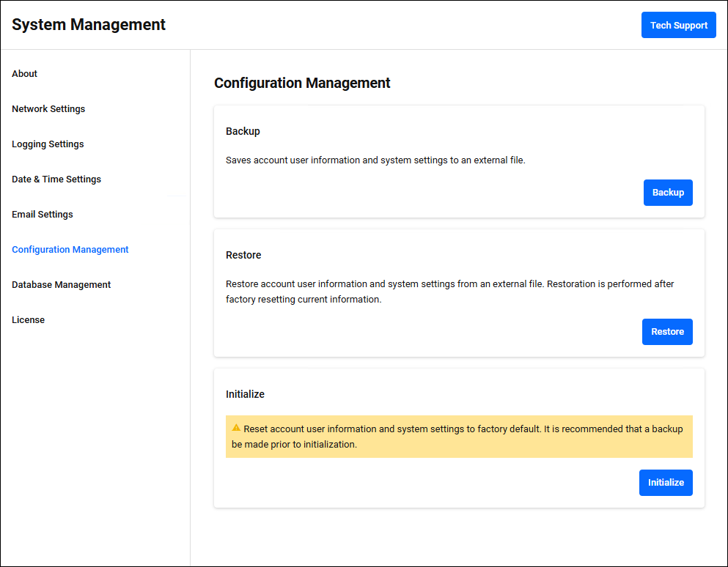The width and height of the screenshot is (728, 567).
Task: Open the About sidebar item
Action: [x=25, y=74]
